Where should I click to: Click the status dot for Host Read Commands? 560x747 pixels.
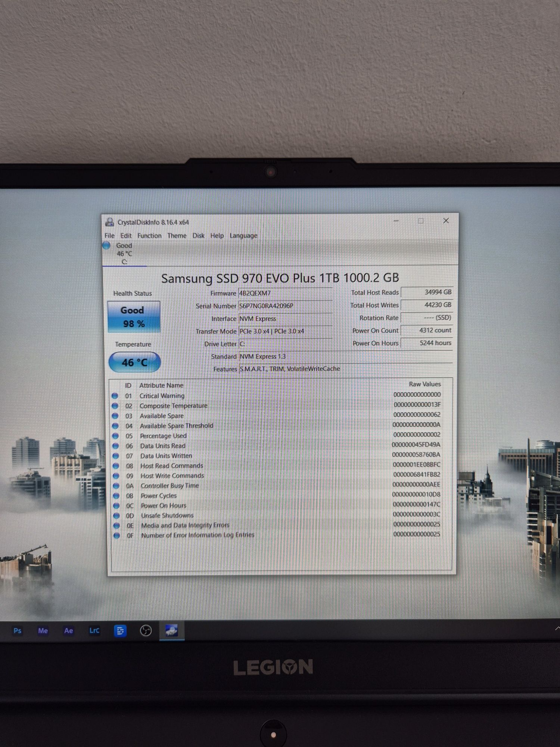tap(116, 466)
